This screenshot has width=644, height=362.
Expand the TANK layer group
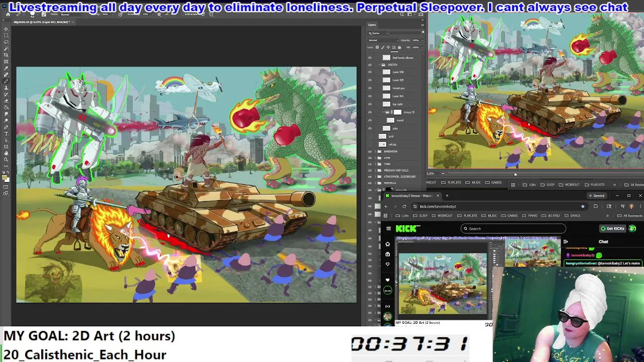point(375,164)
